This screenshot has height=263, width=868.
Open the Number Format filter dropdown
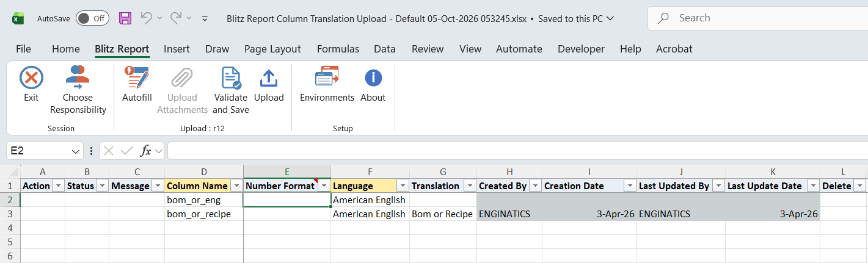click(324, 186)
